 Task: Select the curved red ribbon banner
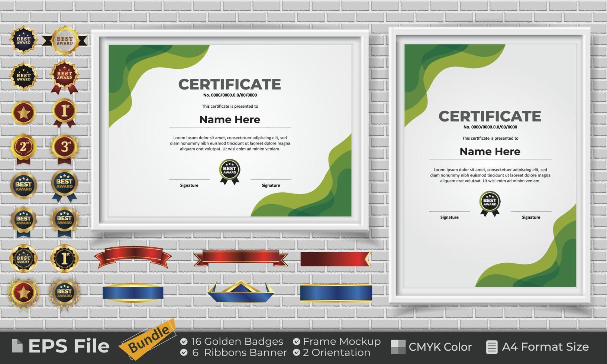pos(133,257)
